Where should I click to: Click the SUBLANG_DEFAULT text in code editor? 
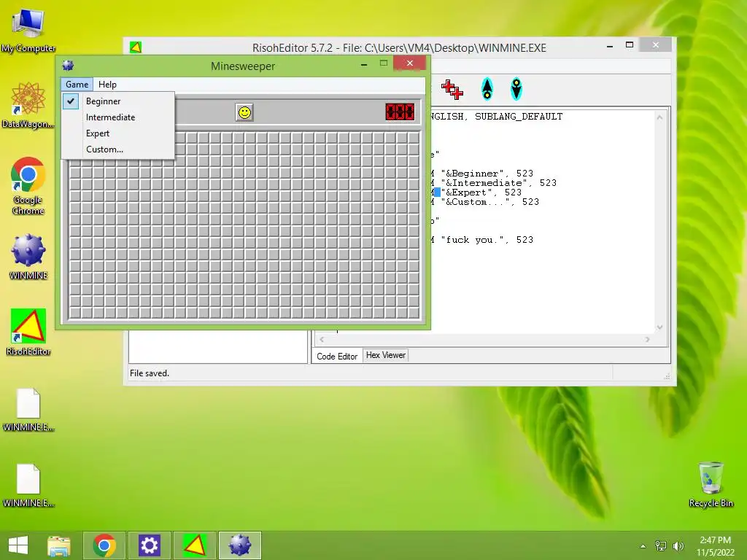click(519, 117)
